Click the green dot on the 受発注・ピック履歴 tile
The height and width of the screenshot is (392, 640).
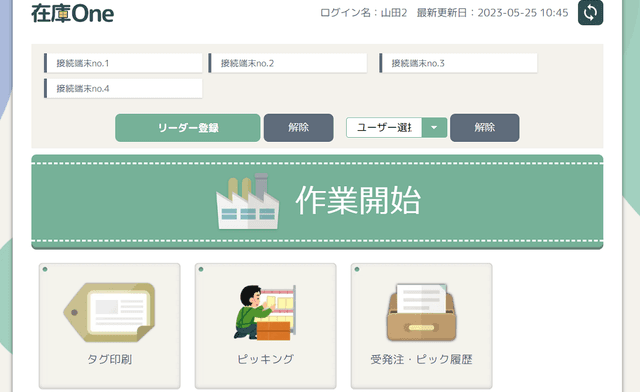[357, 270]
